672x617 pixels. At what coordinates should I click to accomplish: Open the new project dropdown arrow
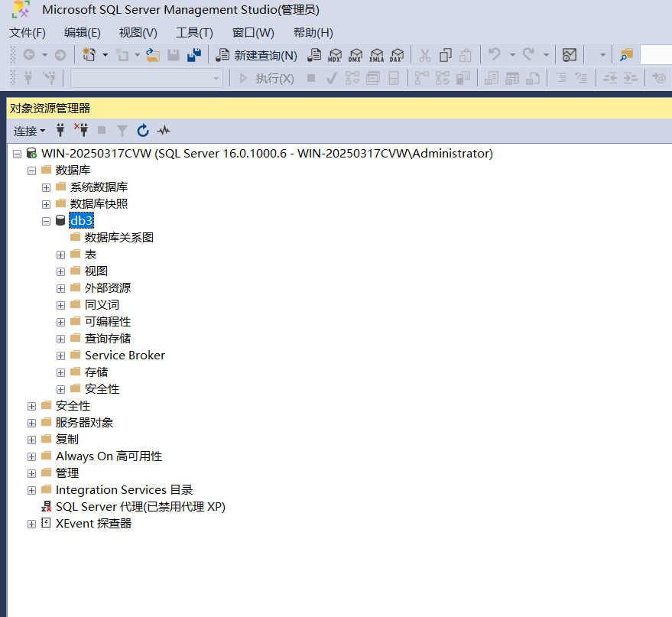(x=105, y=55)
